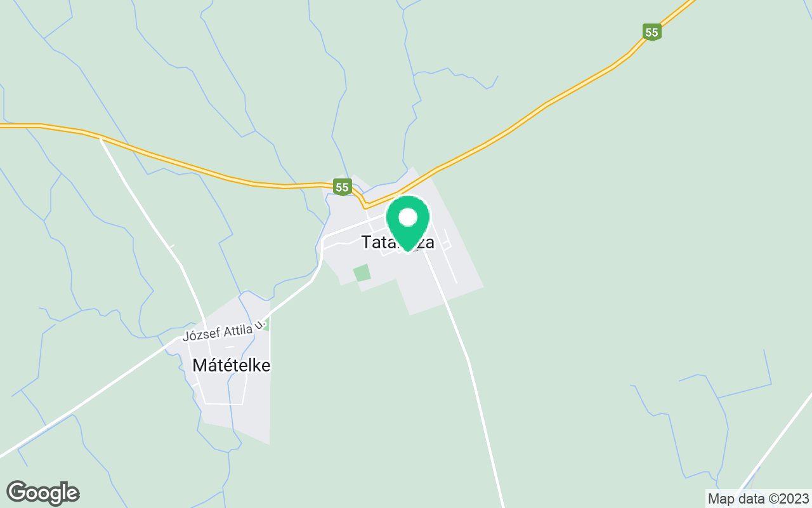812x508 pixels.
Task: Select the green park square in Tataháza
Action: (362, 273)
